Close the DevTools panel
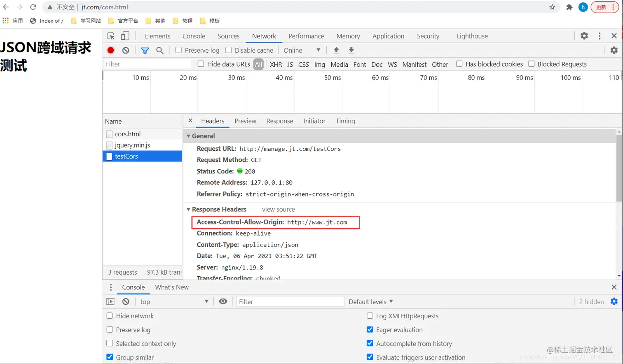Image resolution: width=623 pixels, height=364 pixels. click(x=614, y=36)
